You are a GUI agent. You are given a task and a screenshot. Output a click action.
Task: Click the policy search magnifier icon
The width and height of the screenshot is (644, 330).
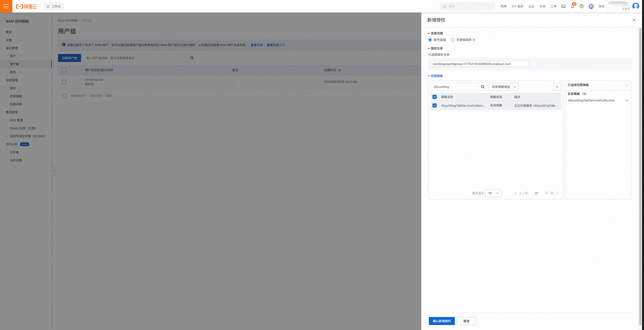point(482,87)
